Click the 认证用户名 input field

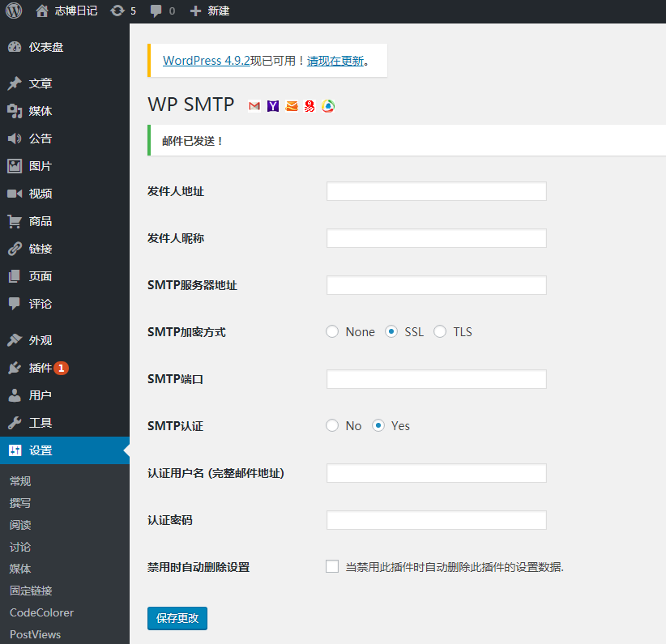[x=437, y=473]
